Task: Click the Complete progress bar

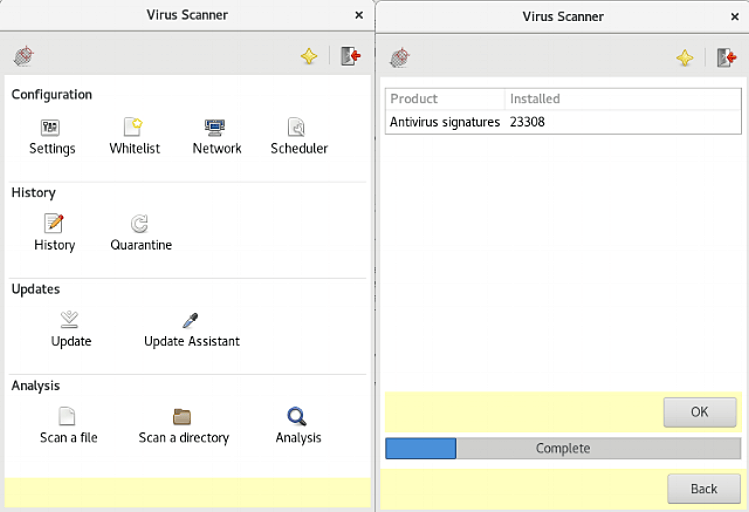Action: click(x=563, y=448)
